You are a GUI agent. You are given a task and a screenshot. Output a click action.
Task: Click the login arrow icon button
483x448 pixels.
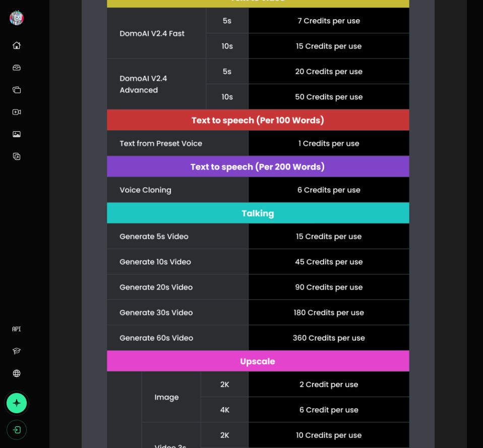[17, 430]
